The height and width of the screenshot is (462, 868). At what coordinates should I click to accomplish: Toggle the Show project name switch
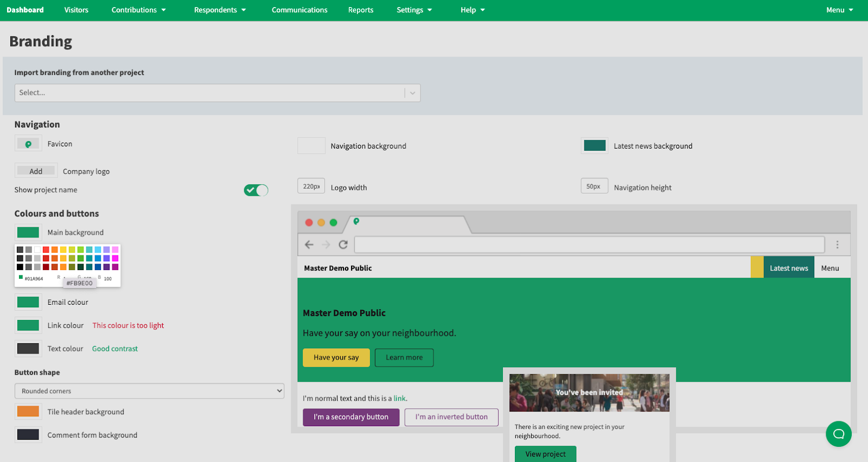(256, 190)
